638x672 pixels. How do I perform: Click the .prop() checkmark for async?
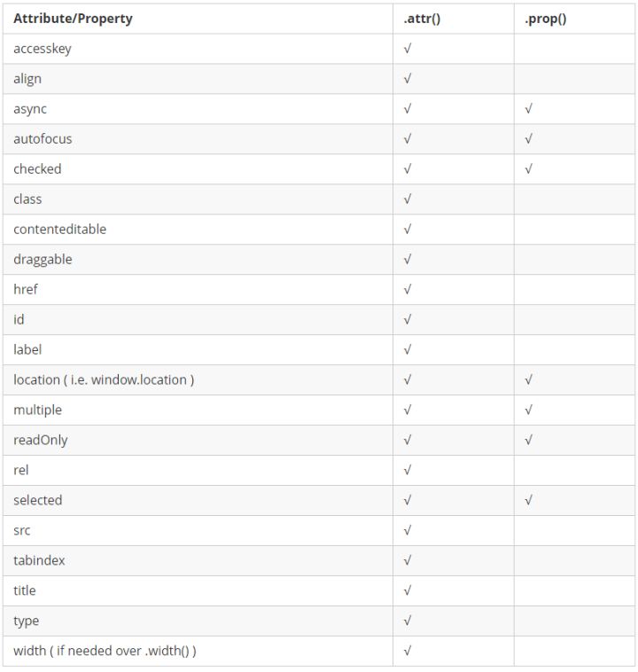click(x=528, y=109)
